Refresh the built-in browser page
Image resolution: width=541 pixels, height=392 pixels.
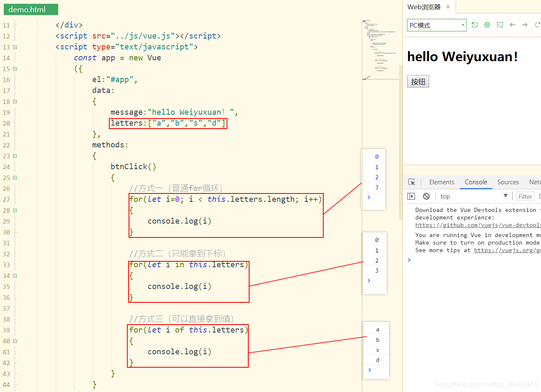click(537, 25)
